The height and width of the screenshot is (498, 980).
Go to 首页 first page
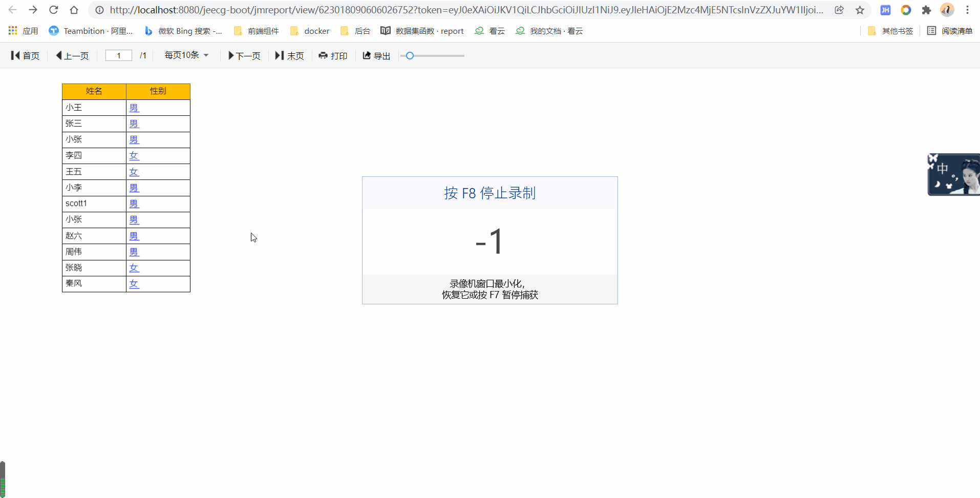point(25,55)
